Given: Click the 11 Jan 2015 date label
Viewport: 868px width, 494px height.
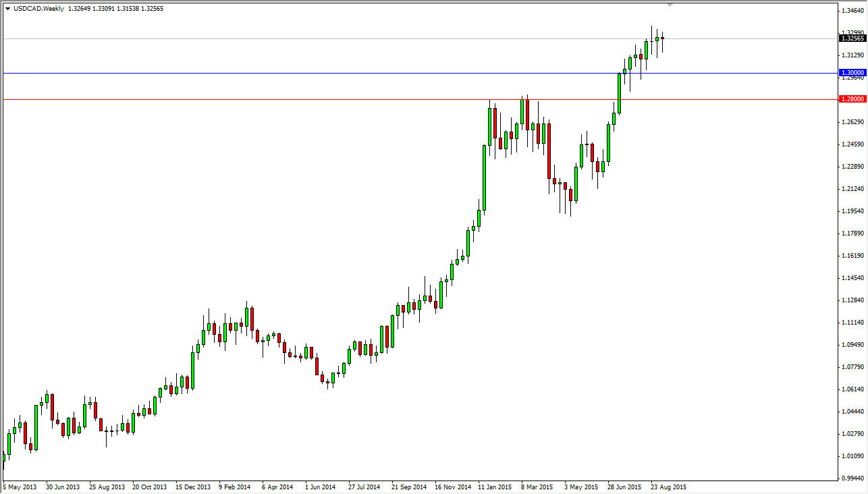Looking at the screenshot, I should coord(496,487).
